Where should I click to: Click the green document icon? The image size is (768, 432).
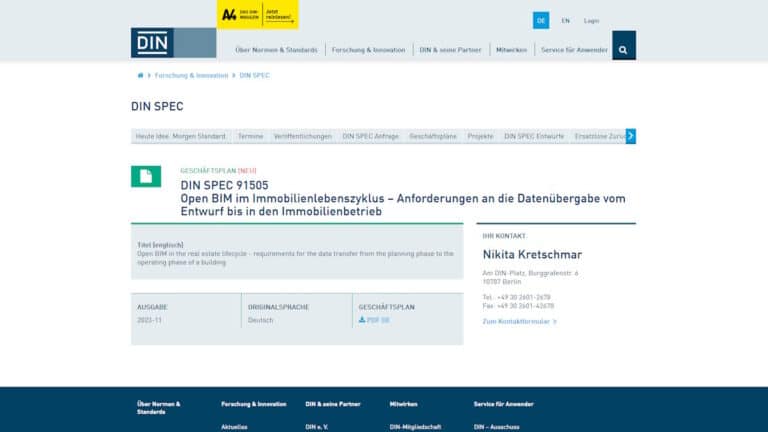point(146,176)
